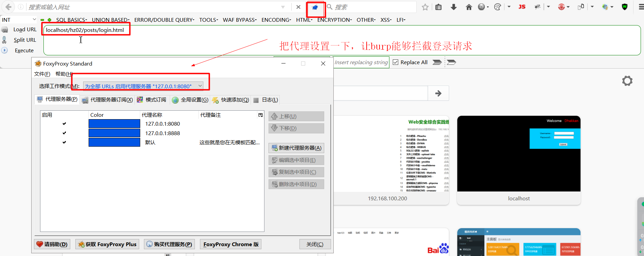
Task: Click the HackBar green plus icon
Action: (50, 20)
